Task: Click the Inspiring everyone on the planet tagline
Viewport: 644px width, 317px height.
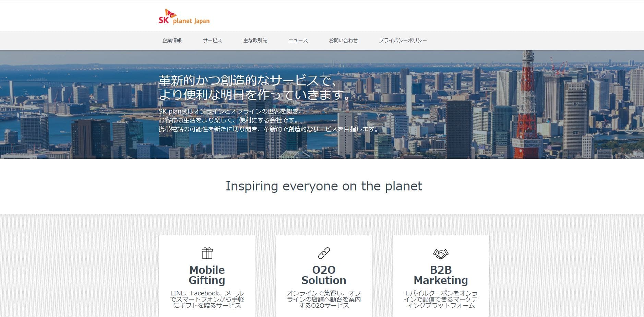Action: (324, 186)
